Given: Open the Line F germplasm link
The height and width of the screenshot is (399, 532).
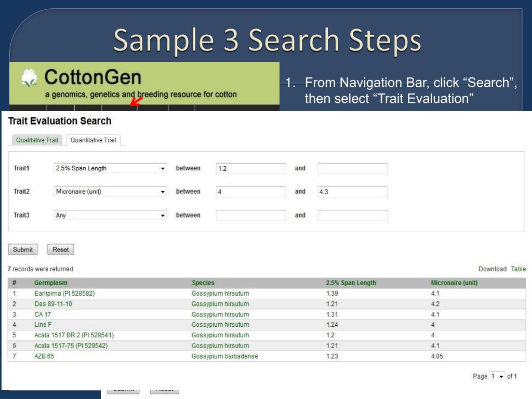Looking at the screenshot, I should pos(43,324).
